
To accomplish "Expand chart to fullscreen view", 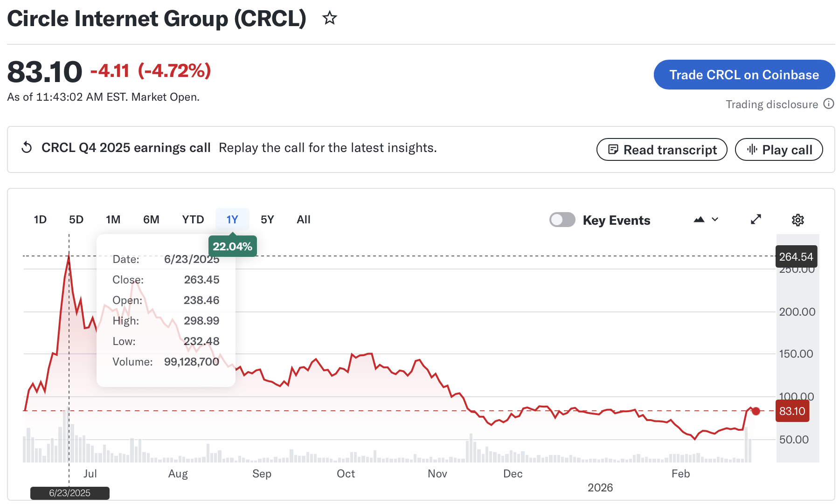I will click(756, 220).
